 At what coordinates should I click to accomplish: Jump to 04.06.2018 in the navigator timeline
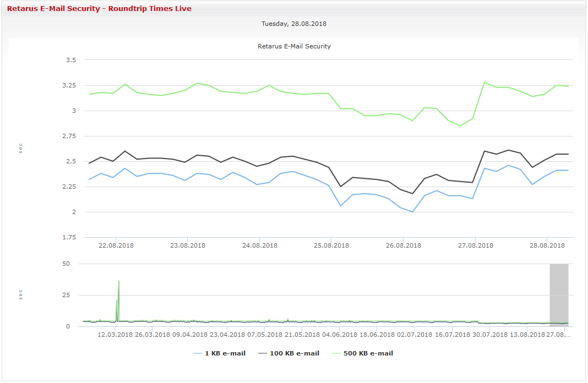(340, 334)
